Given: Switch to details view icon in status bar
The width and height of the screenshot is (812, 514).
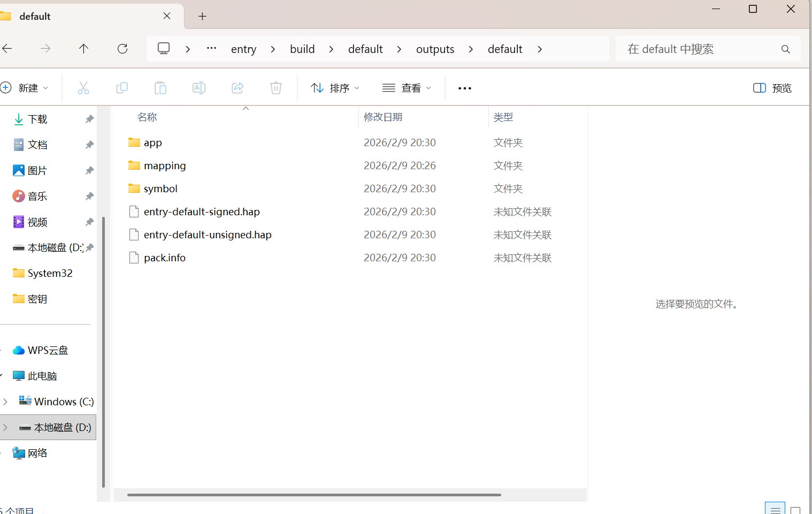Looking at the screenshot, I should click(775, 509).
